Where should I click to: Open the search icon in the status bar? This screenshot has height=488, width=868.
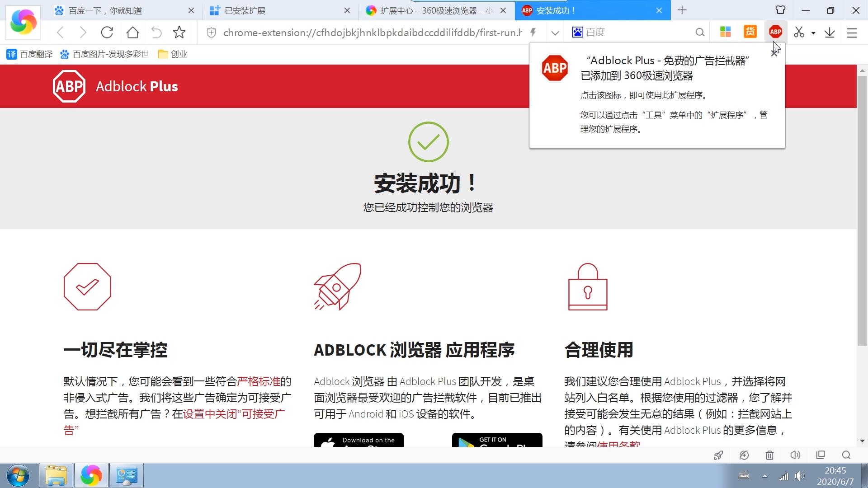point(845,455)
